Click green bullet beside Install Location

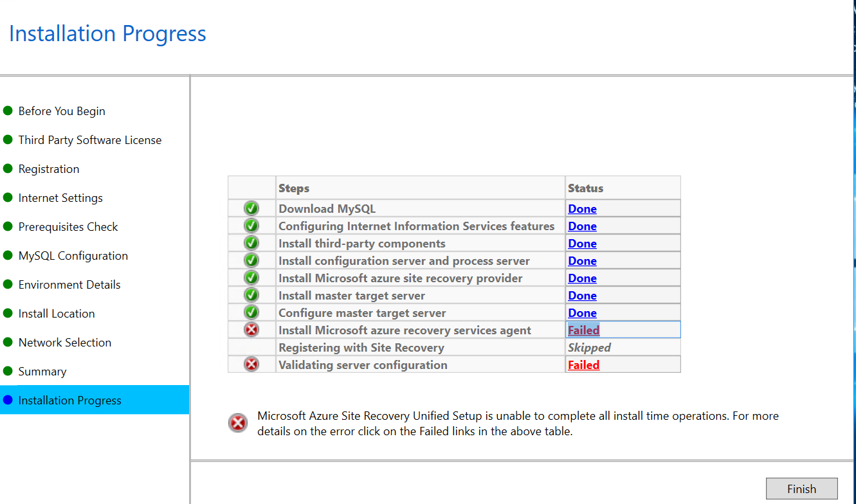pos(8,313)
